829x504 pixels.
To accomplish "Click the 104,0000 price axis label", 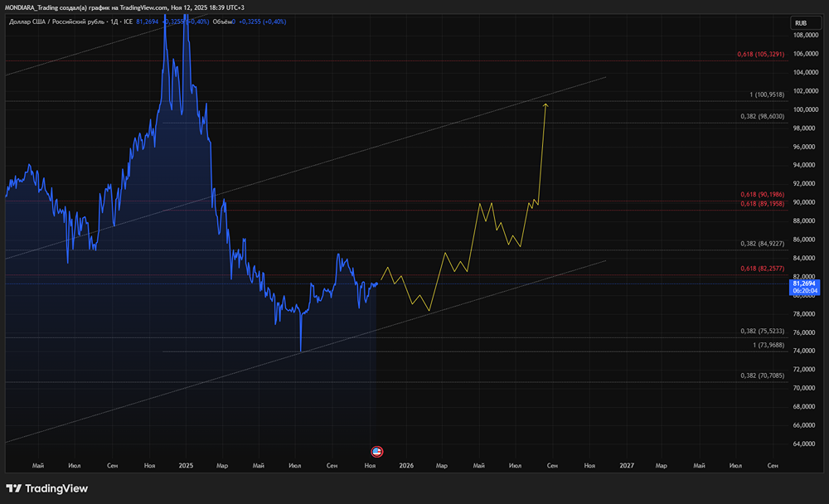I will (806, 72).
